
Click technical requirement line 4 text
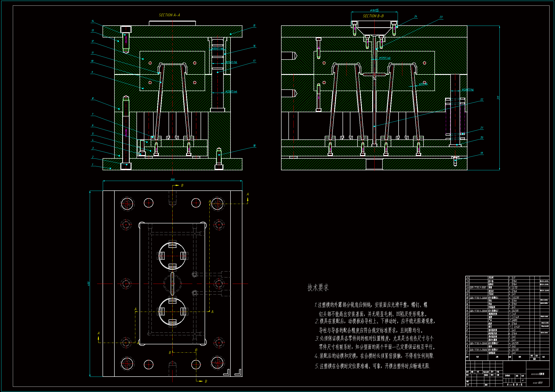coord(374,356)
